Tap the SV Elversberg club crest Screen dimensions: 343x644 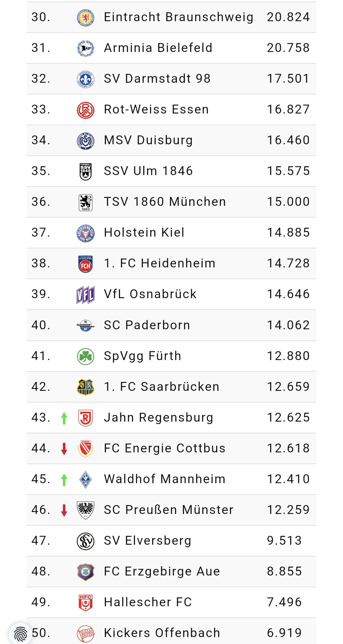[x=85, y=541]
